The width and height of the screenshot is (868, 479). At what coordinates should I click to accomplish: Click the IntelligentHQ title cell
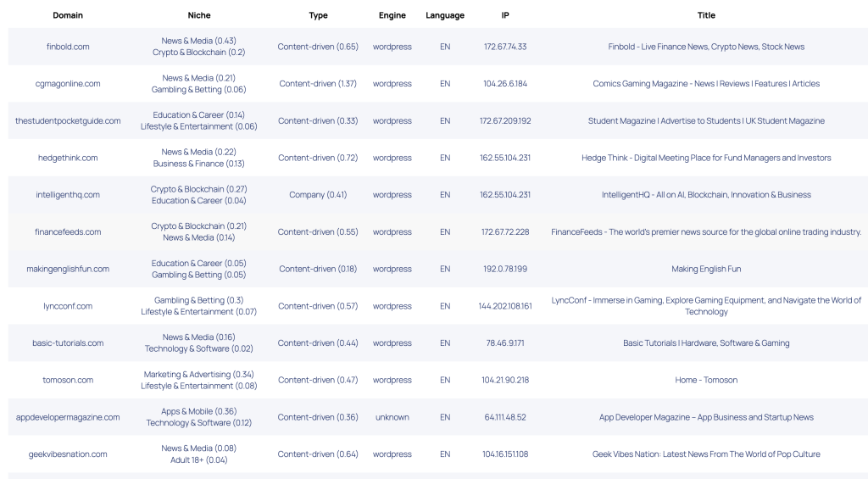click(706, 195)
